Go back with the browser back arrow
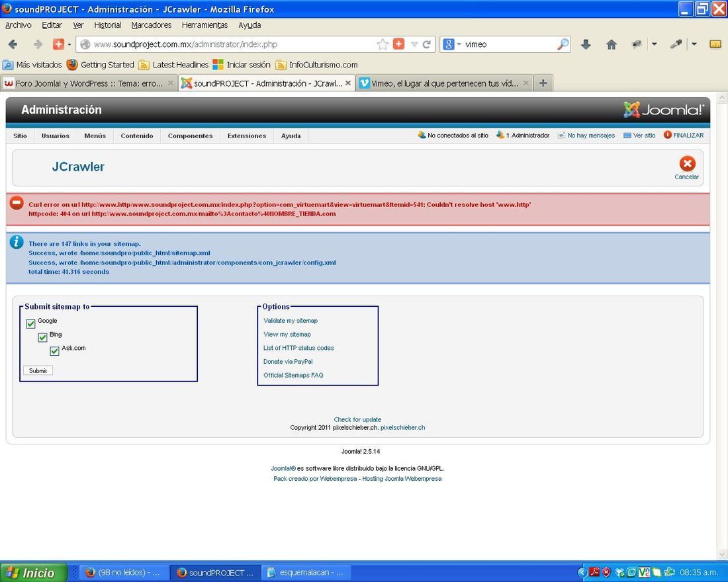The height and width of the screenshot is (582, 728). coord(13,44)
